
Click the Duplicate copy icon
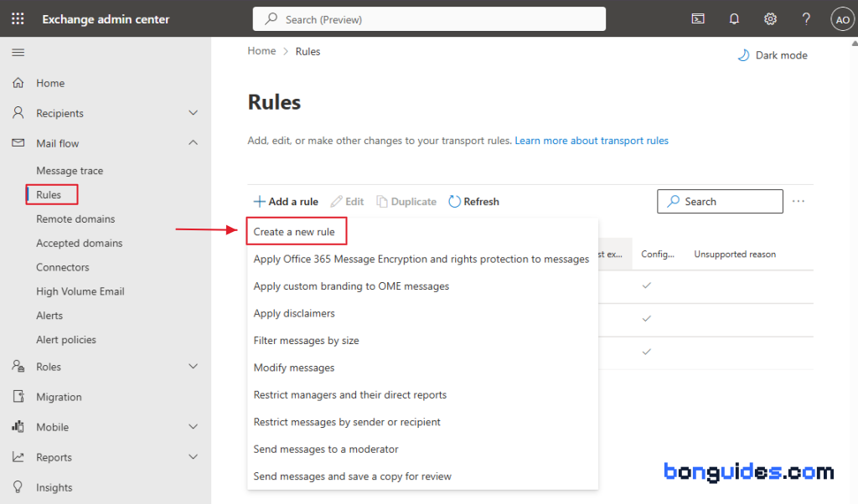point(381,202)
